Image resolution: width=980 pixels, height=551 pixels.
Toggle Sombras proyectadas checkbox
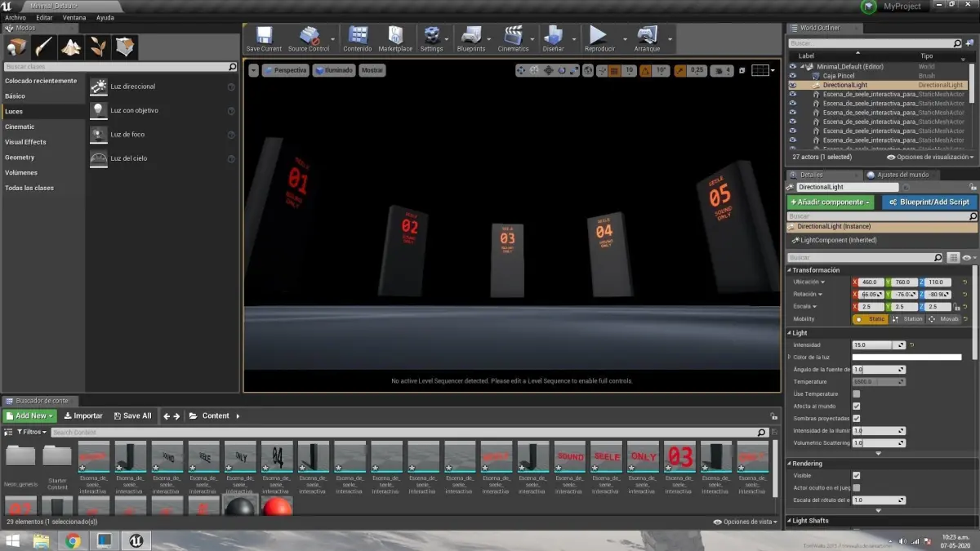856,418
